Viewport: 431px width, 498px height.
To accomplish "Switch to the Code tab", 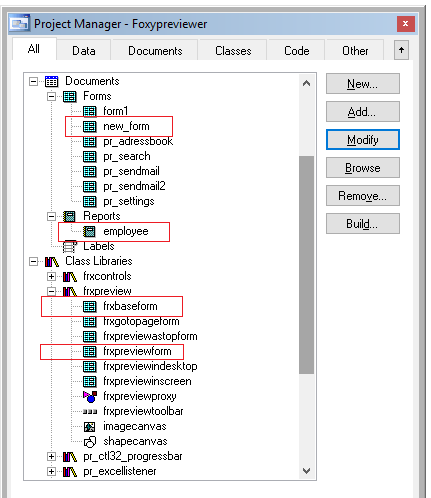I will tap(297, 51).
